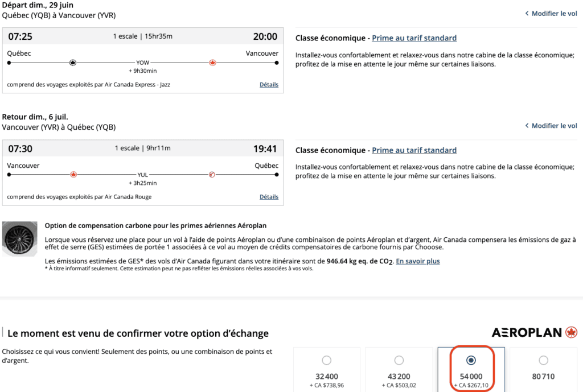Expand Détails for the Québec to Vancouver flight
The width and height of the screenshot is (583, 392).
pos(269,85)
